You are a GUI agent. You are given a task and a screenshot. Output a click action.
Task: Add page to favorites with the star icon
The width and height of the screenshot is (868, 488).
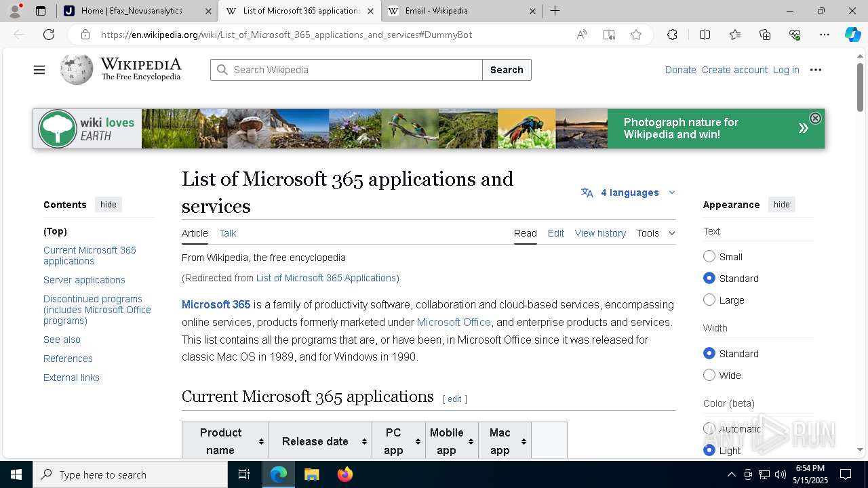tap(636, 35)
